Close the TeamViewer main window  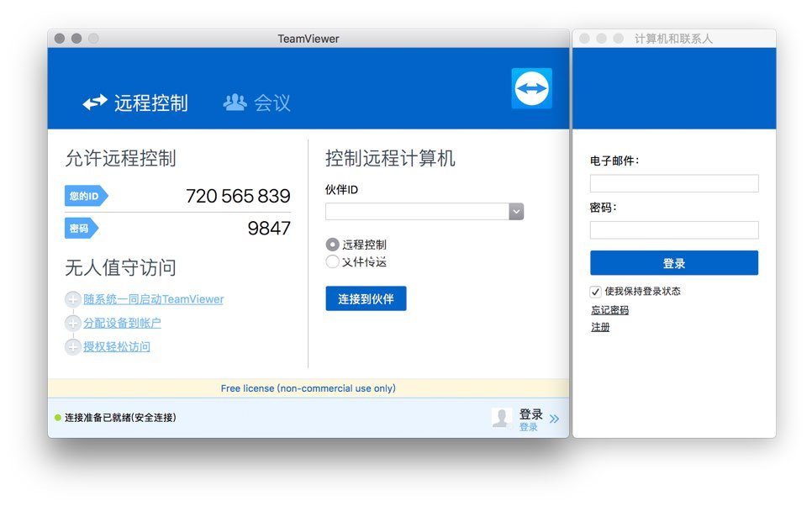[60, 39]
